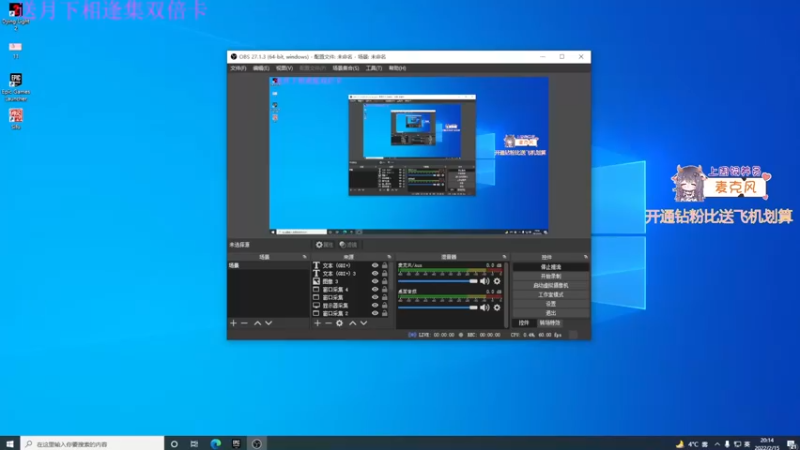Pop out the 来源 dock panel
Screen dimensions: 800x450
389,257
